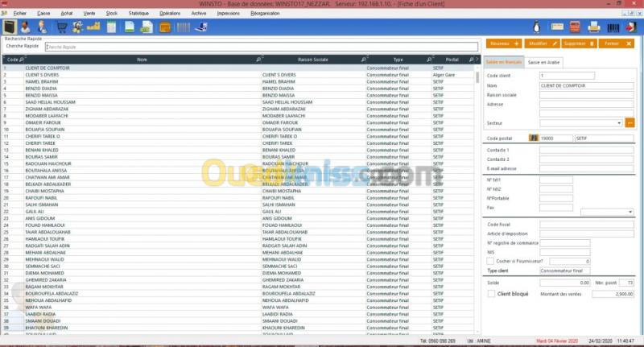
Task: Click the customer person icon in the toolbar
Action: point(26,27)
